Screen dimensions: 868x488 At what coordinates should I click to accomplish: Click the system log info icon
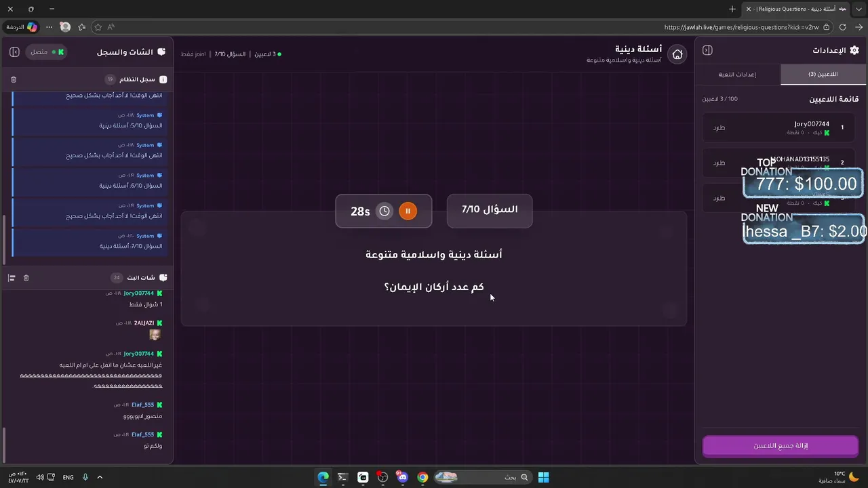click(x=163, y=79)
